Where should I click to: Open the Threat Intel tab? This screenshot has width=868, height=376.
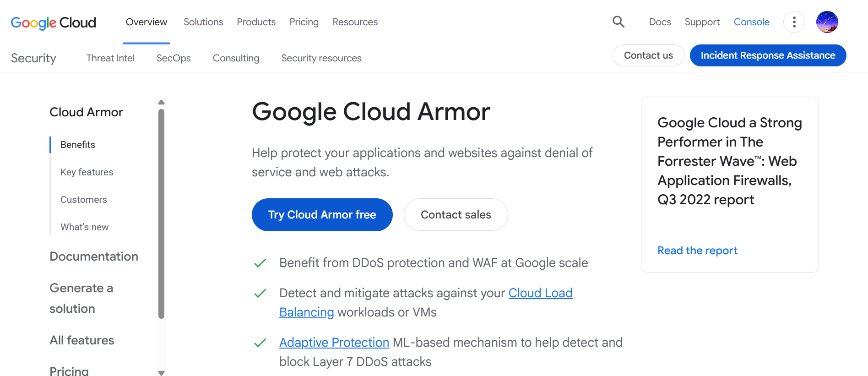110,58
